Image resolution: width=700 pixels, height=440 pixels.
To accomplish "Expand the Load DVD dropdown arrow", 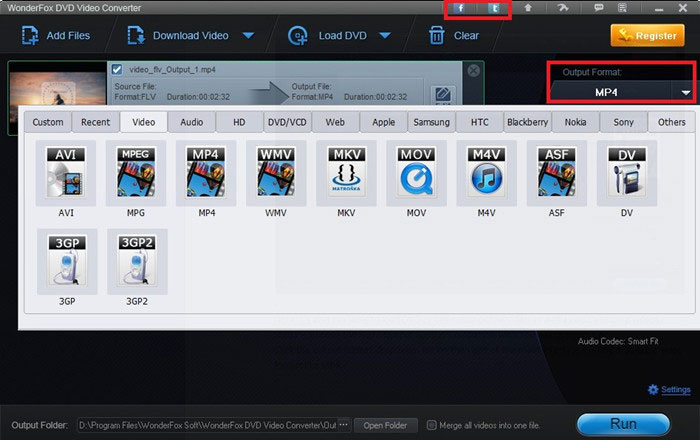I will point(385,36).
